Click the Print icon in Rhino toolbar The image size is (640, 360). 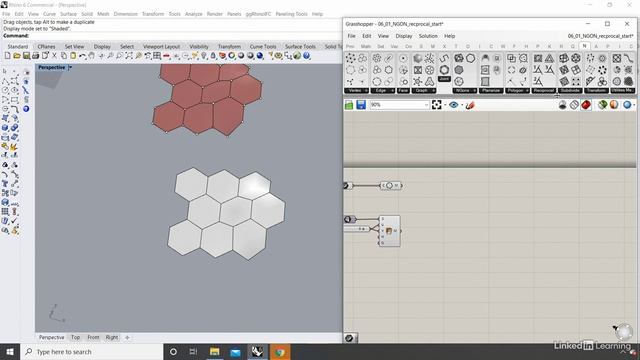[36, 56]
